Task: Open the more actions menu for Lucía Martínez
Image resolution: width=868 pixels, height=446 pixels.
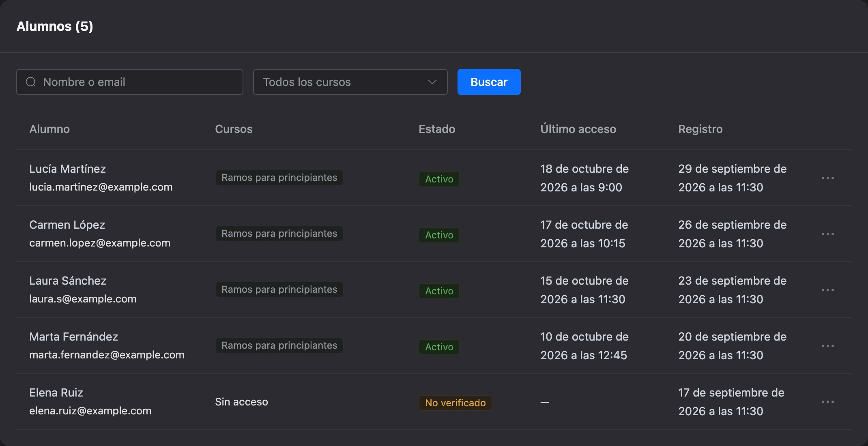Action: pyautogui.click(x=827, y=178)
